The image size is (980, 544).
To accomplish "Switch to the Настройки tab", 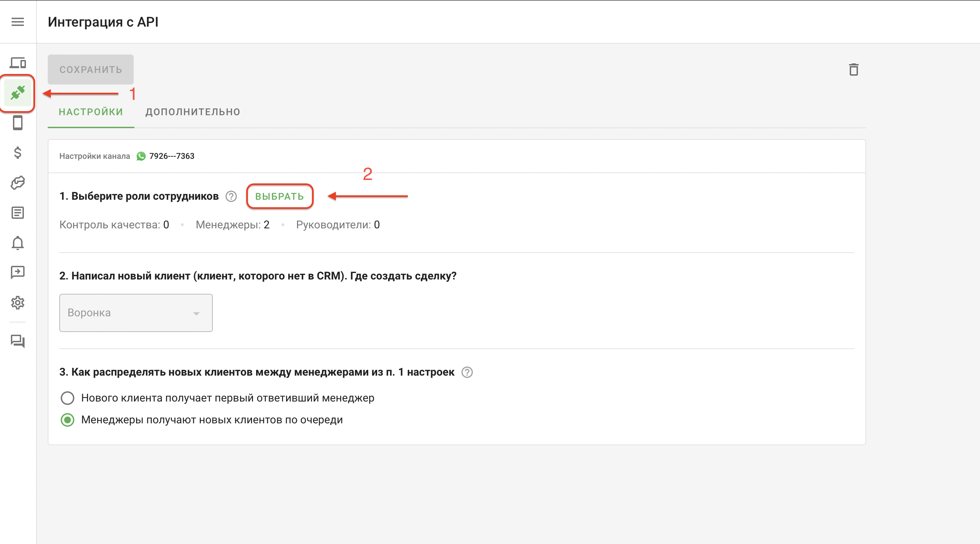I will tap(91, 112).
